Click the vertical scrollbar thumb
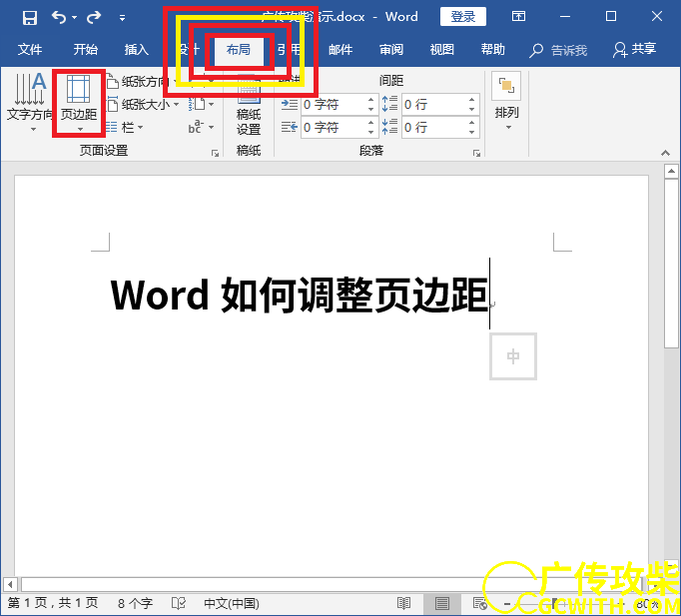Image resolution: width=681 pixels, height=616 pixels. coord(671,264)
